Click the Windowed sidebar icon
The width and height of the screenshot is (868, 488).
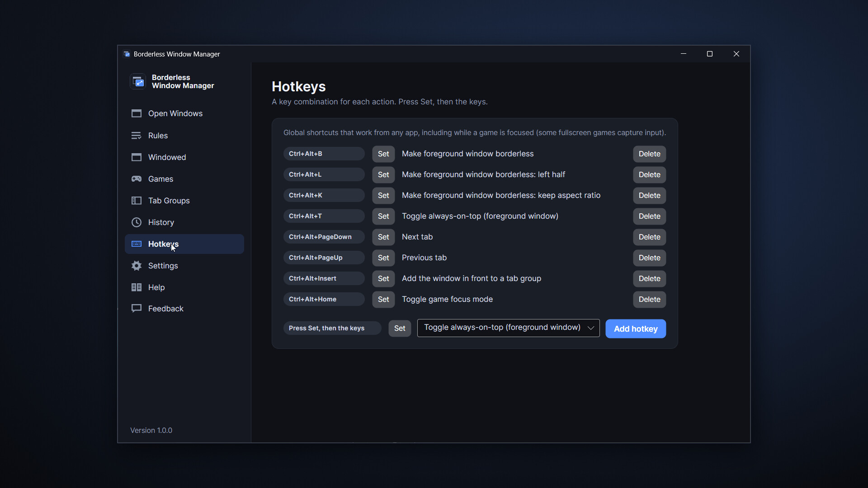[137, 157]
